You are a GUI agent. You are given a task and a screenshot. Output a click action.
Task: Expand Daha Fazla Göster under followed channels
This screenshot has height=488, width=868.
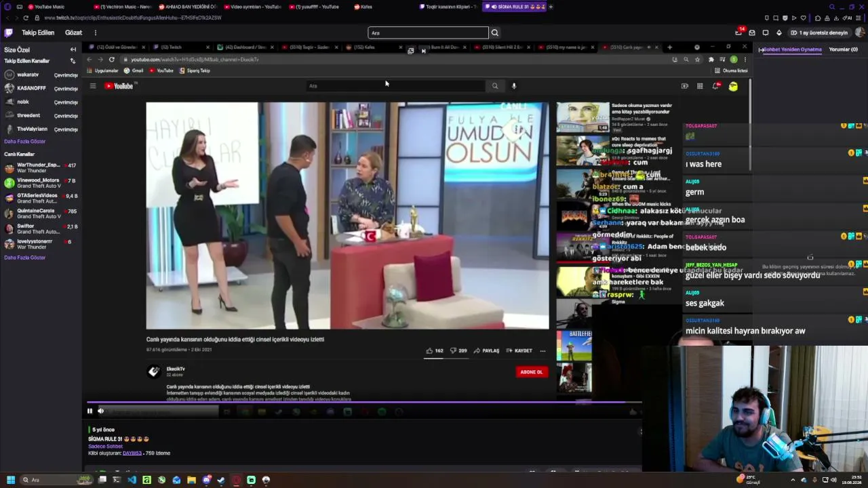25,142
